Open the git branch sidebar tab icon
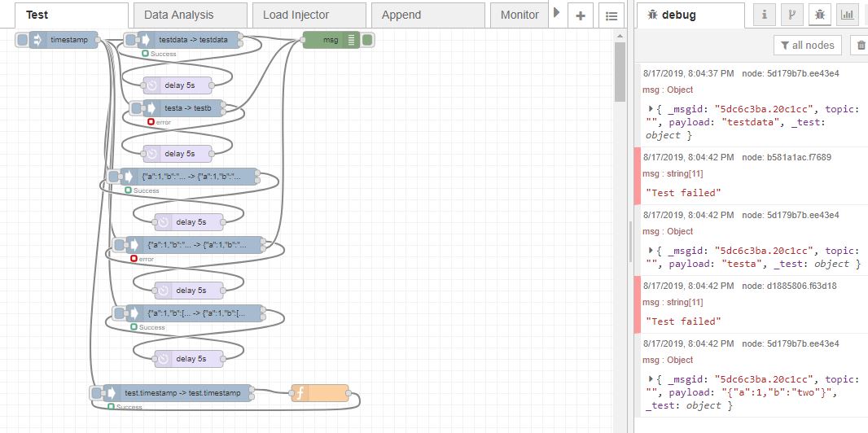This screenshot has width=868, height=433. pos(792,15)
